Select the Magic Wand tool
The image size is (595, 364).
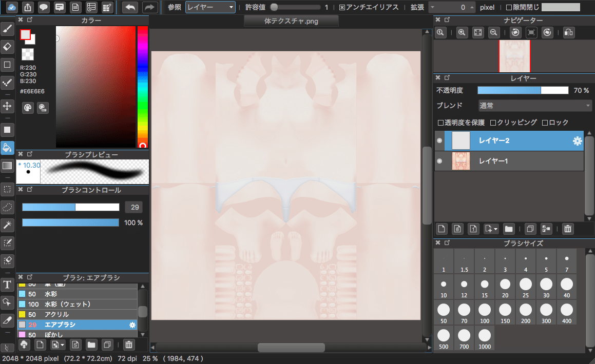7,225
